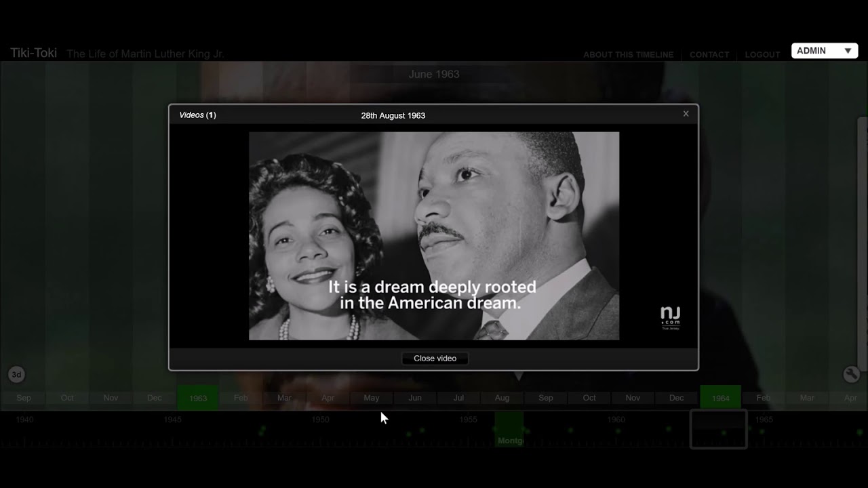Click the Tiki-Toki logo
Image resolution: width=868 pixels, height=488 pixels.
(x=33, y=53)
